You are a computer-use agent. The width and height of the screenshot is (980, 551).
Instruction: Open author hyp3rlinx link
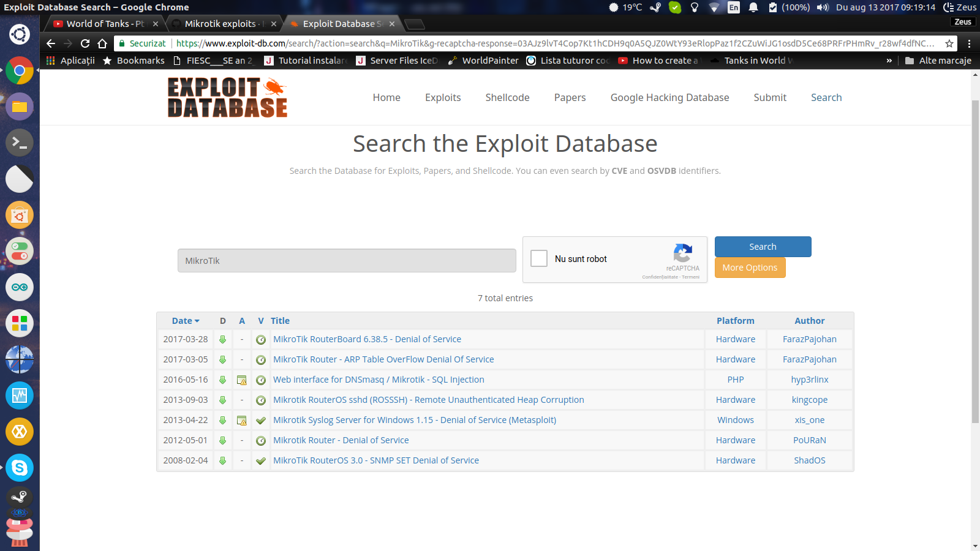point(809,380)
